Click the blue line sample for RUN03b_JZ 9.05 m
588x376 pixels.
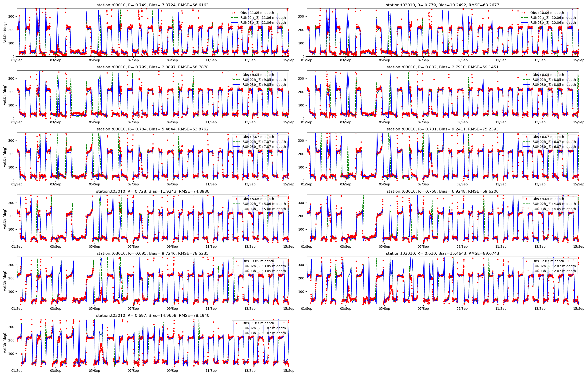[x=236, y=85]
